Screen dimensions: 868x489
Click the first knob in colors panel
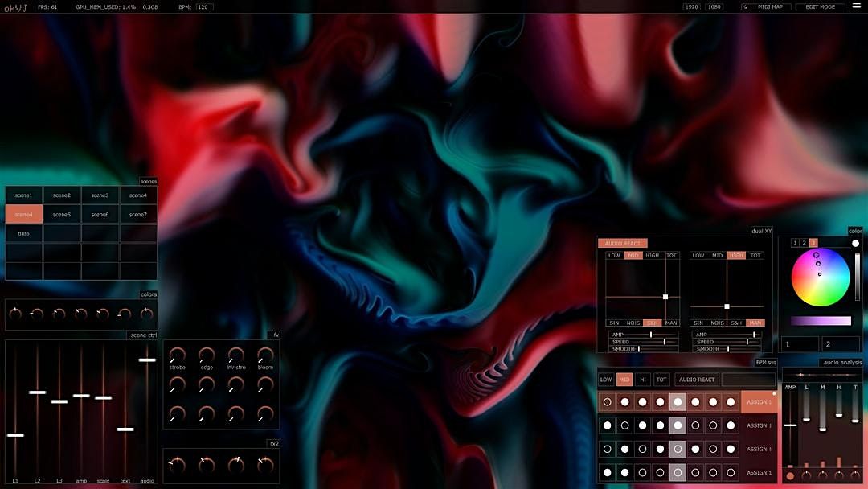(15, 314)
